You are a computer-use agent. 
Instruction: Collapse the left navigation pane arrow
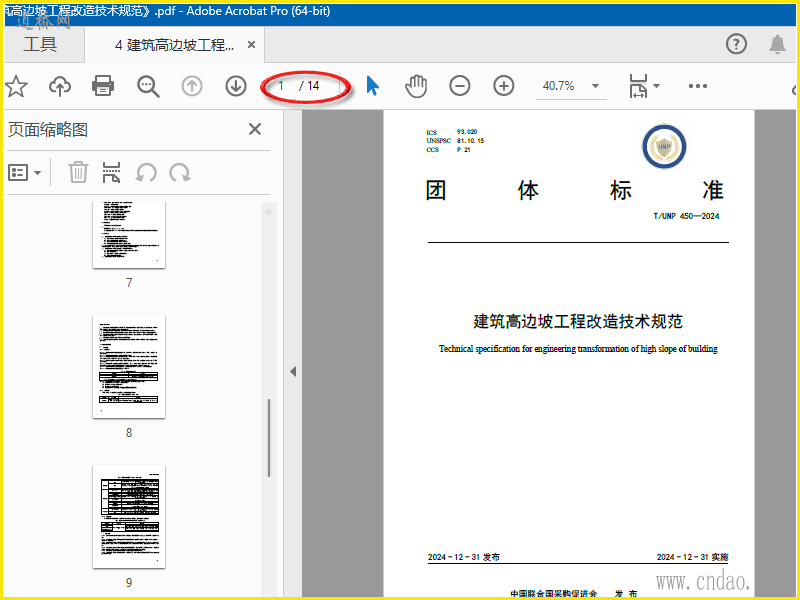[x=293, y=371]
